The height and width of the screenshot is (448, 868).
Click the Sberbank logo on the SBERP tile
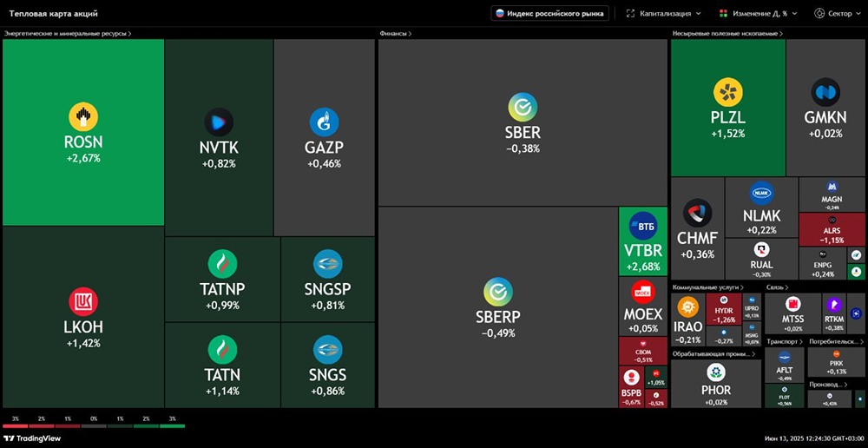point(497,292)
